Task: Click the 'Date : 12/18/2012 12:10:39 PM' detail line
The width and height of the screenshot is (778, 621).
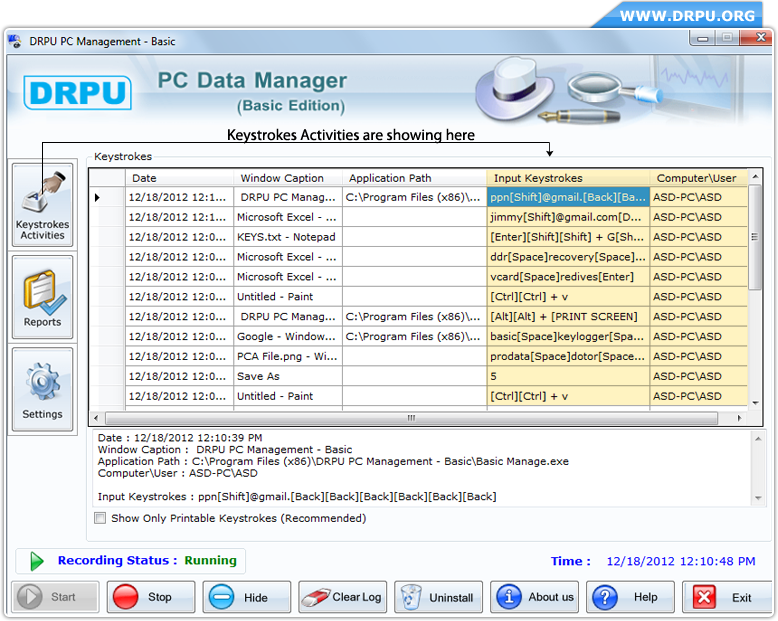Action: tap(180, 437)
